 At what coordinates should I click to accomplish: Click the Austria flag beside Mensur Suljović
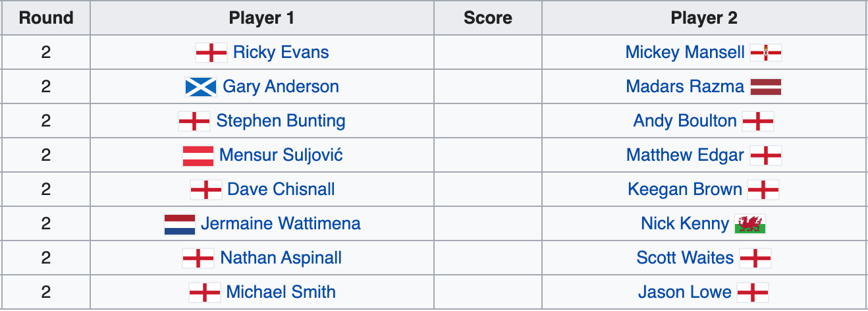click(198, 155)
